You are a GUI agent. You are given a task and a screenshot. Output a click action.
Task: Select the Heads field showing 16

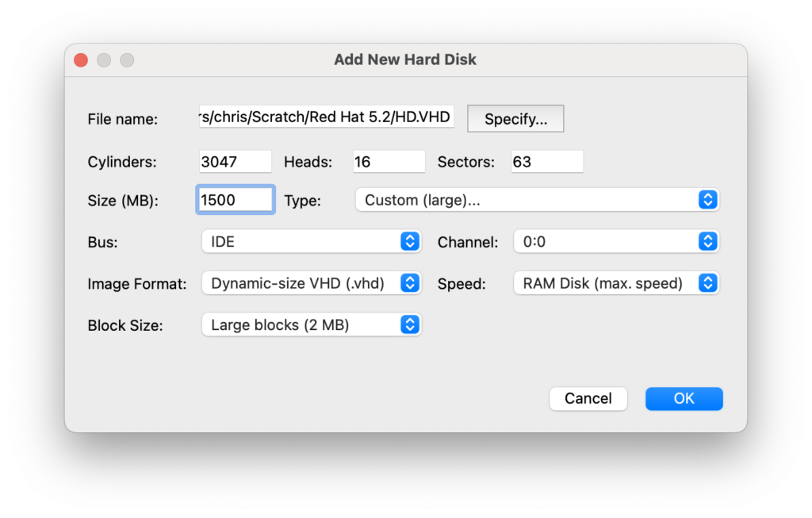pos(389,162)
